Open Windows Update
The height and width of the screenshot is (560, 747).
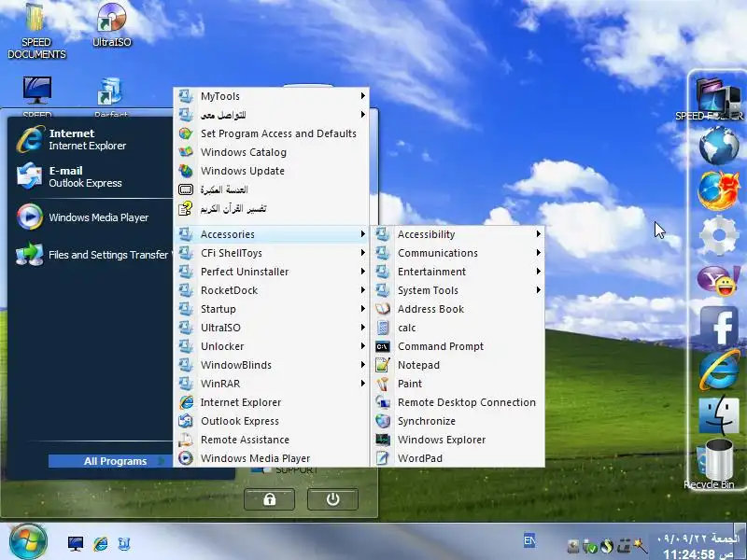(x=272, y=171)
